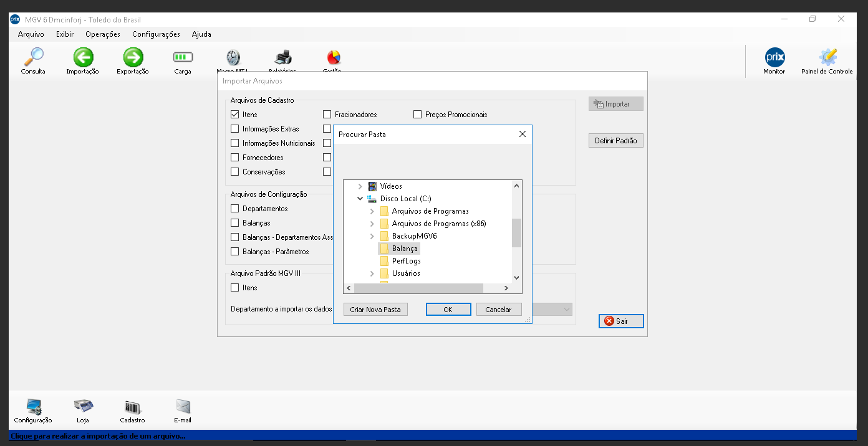This screenshot has height=446, width=868.
Task: Enable the Fornecedores checkbox
Action: point(235,158)
